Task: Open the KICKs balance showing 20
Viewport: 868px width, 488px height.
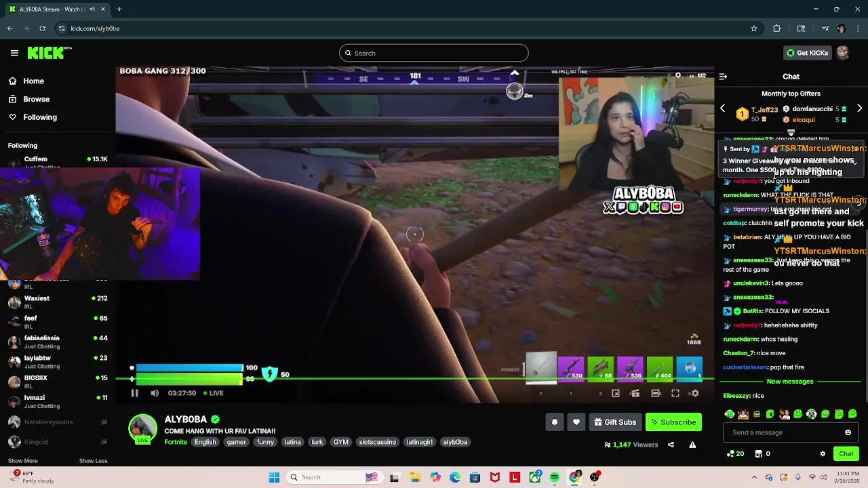Action: [x=735, y=454]
